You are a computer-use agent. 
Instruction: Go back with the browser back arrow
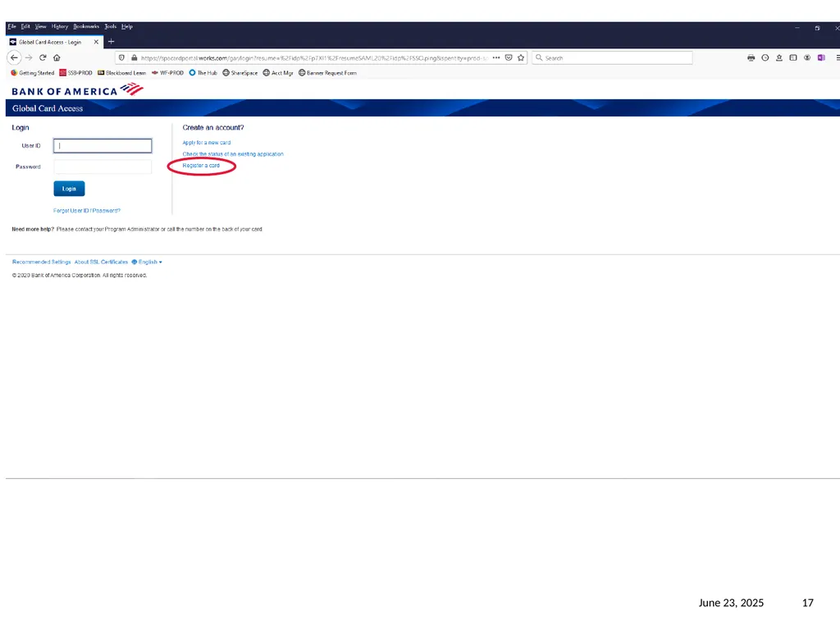pyautogui.click(x=15, y=57)
